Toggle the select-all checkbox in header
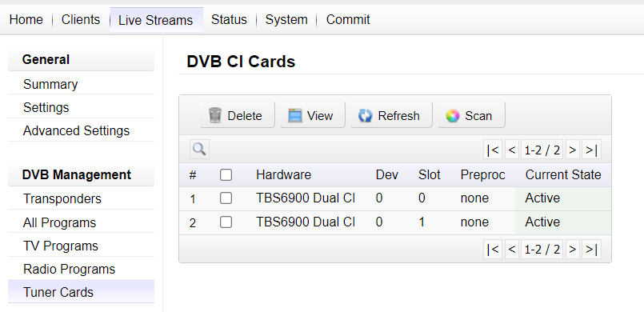The height and width of the screenshot is (312, 644). pyautogui.click(x=226, y=175)
